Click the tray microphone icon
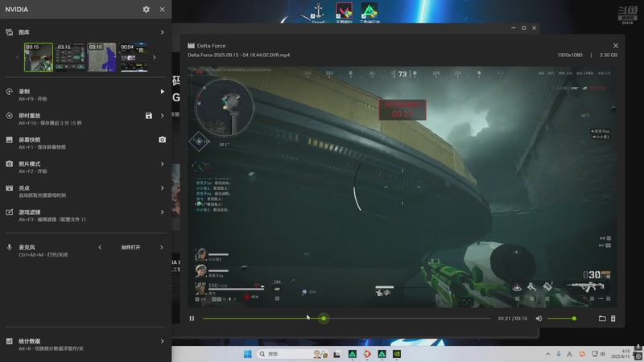The width and height of the screenshot is (644, 362). pos(559,354)
